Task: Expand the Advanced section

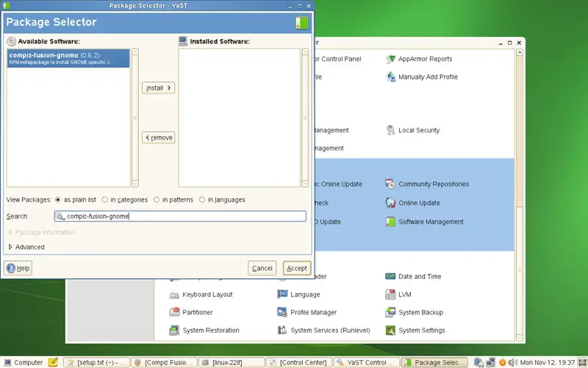Action: tap(10, 247)
